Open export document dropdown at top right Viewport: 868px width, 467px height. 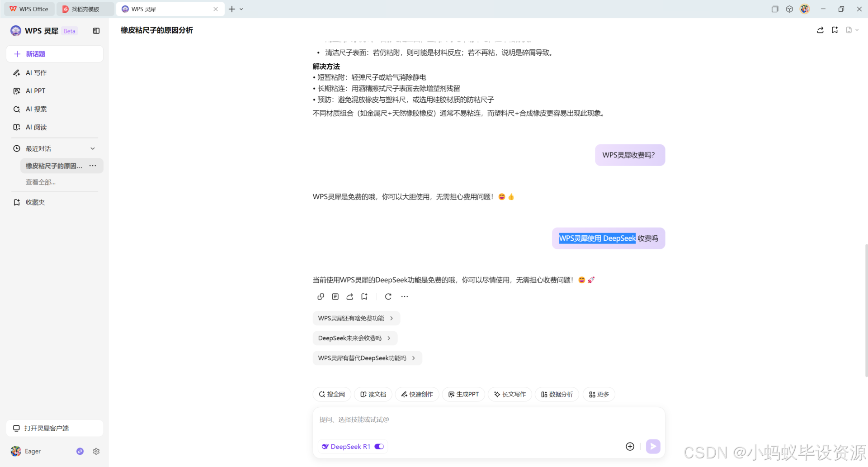point(852,30)
